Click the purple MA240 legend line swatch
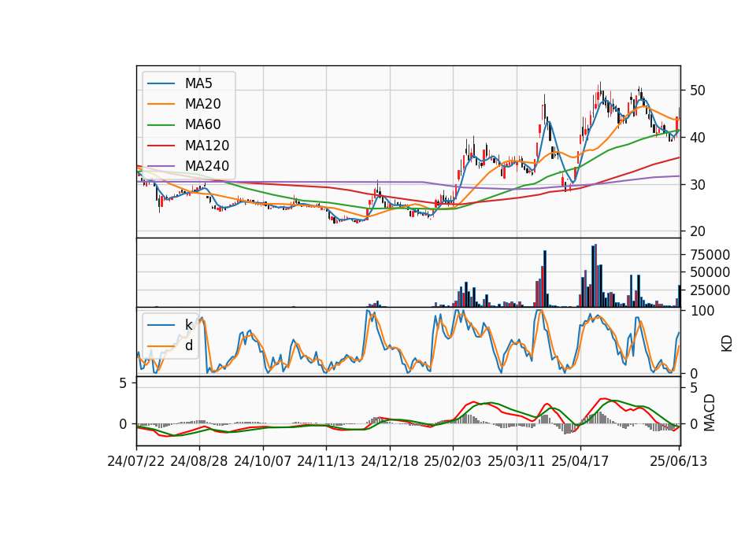The height and width of the screenshot is (543, 756). (161, 166)
